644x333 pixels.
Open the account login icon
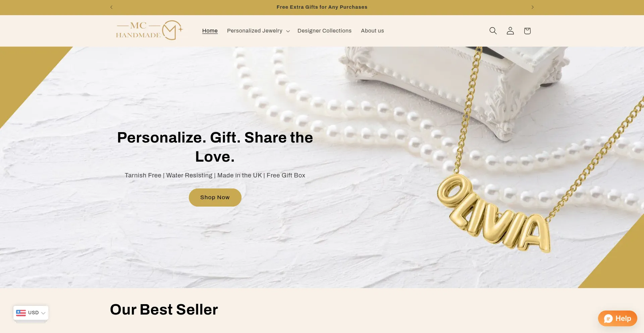click(510, 31)
